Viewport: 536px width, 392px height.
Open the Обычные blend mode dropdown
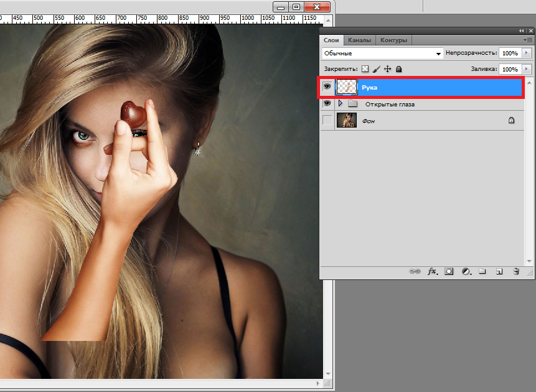[x=382, y=54]
